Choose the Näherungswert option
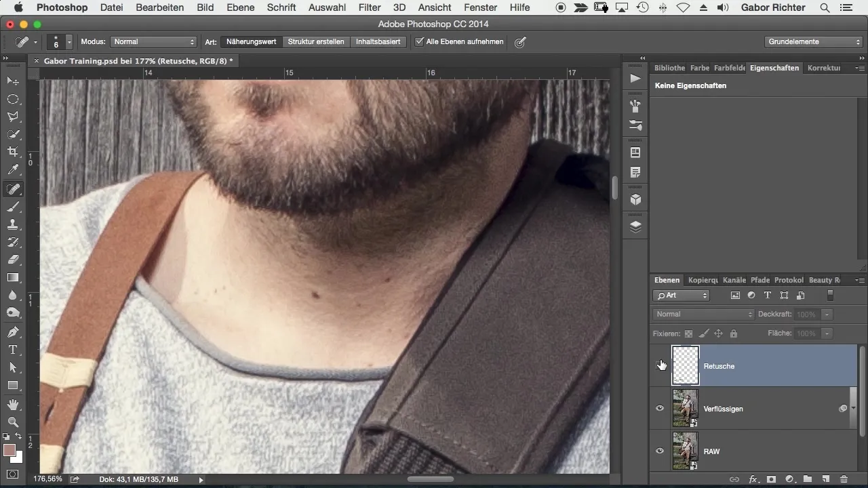Image resolution: width=868 pixels, height=488 pixels. coord(251,42)
